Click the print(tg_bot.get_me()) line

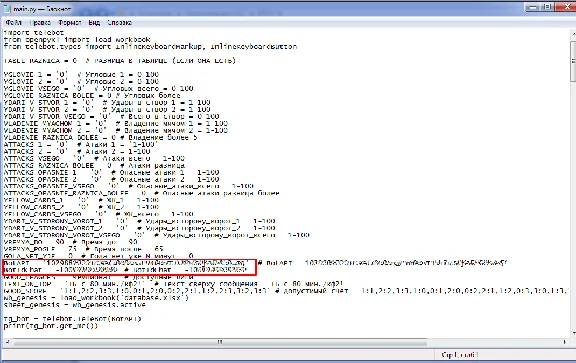coord(51,326)
